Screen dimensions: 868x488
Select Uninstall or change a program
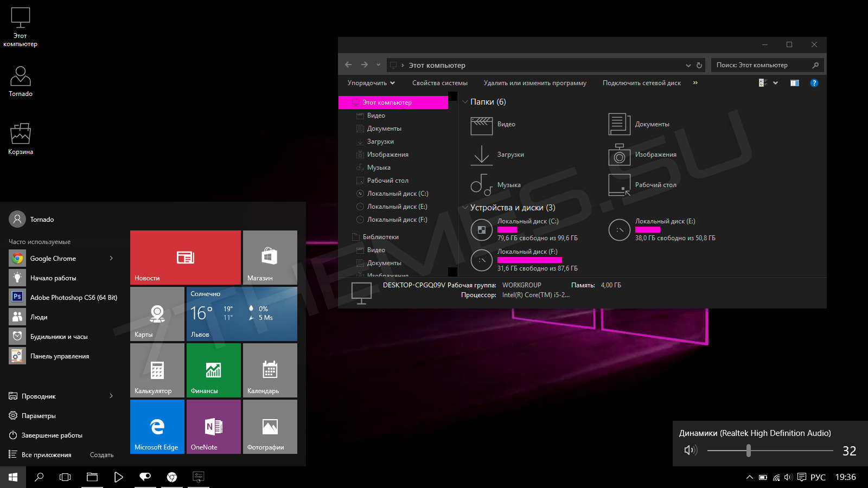pos(535,83)
